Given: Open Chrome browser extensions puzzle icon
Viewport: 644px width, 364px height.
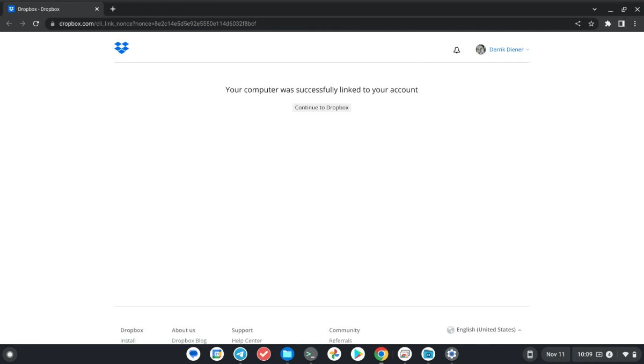Looking at the screenshot, I should click(608, 24).
